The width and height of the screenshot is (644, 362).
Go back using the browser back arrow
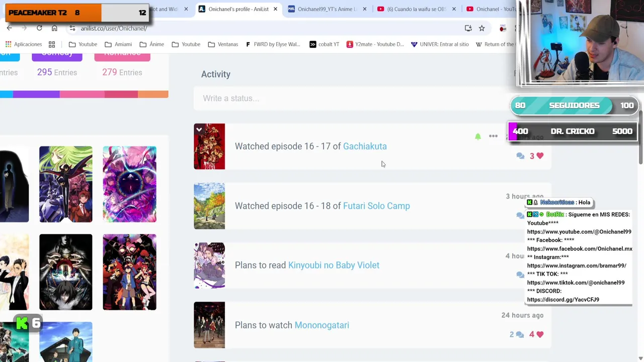[10, 28]
